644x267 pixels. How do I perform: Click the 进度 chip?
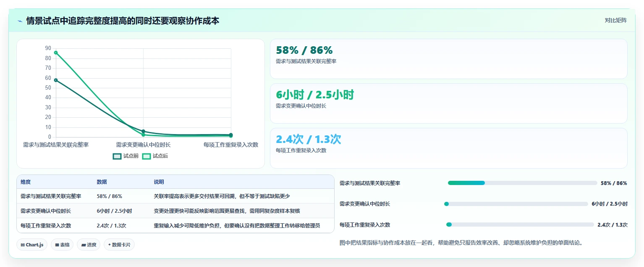point(89,245)
